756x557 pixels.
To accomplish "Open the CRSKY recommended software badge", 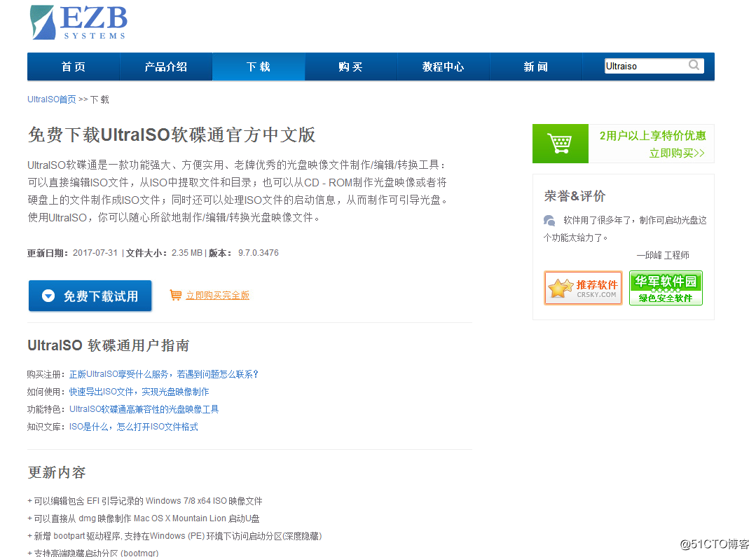I will tap(584, 288).
